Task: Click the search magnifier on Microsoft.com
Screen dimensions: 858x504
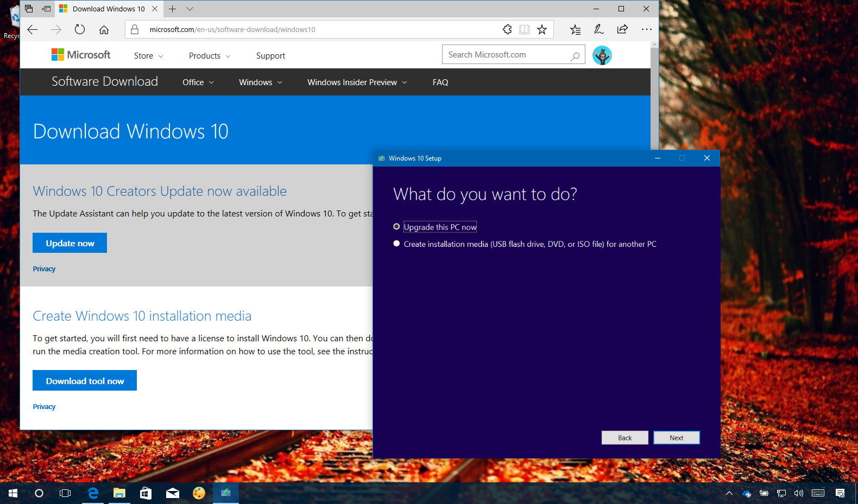Action: [x=575, y=55]
